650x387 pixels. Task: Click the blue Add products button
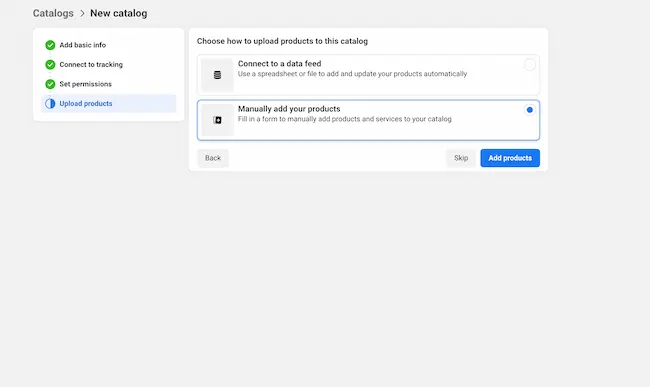[x=510, y=158]
